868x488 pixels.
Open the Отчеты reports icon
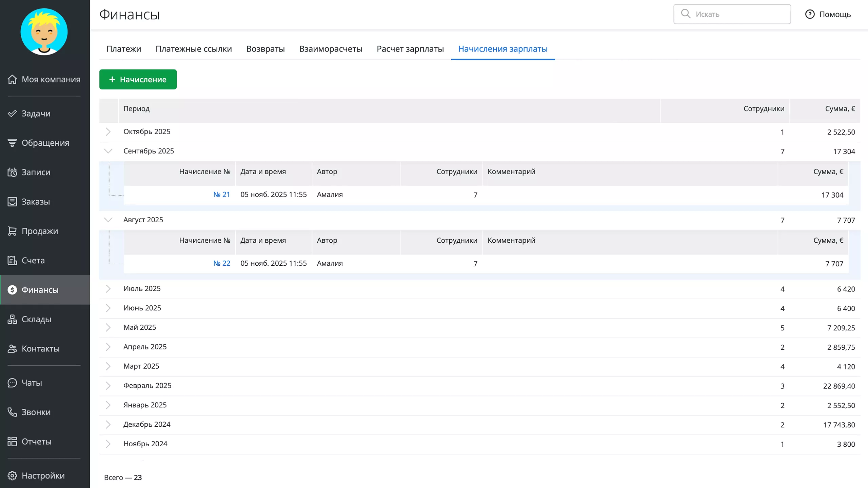12,442
